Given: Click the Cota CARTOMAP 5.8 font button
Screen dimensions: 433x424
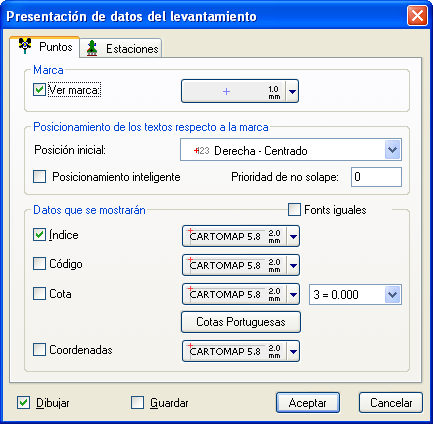Looking at the screenshot, I should click(x=235, y=294).
